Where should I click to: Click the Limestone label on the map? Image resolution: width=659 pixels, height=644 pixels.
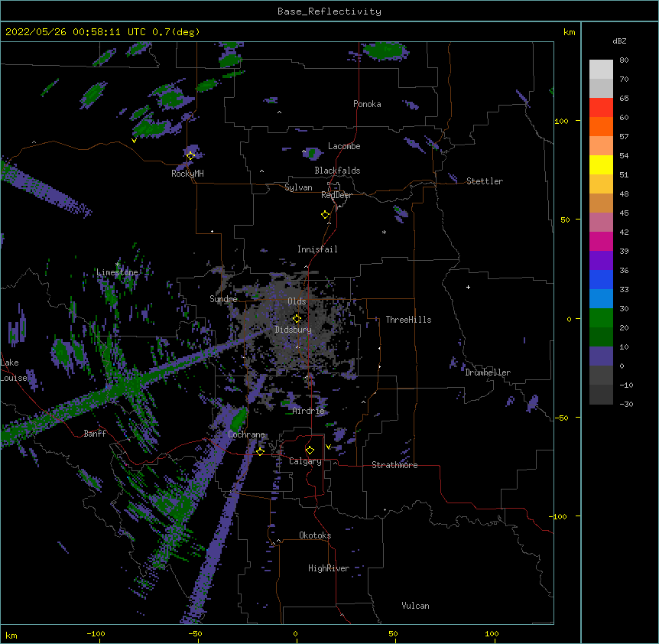[117, 272]
